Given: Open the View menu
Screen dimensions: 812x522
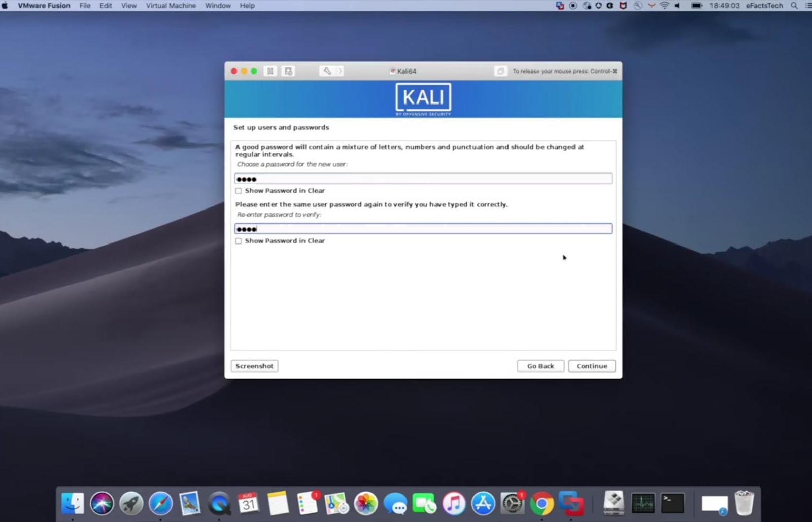Looking at the screenshot, I should coord(129,6).
